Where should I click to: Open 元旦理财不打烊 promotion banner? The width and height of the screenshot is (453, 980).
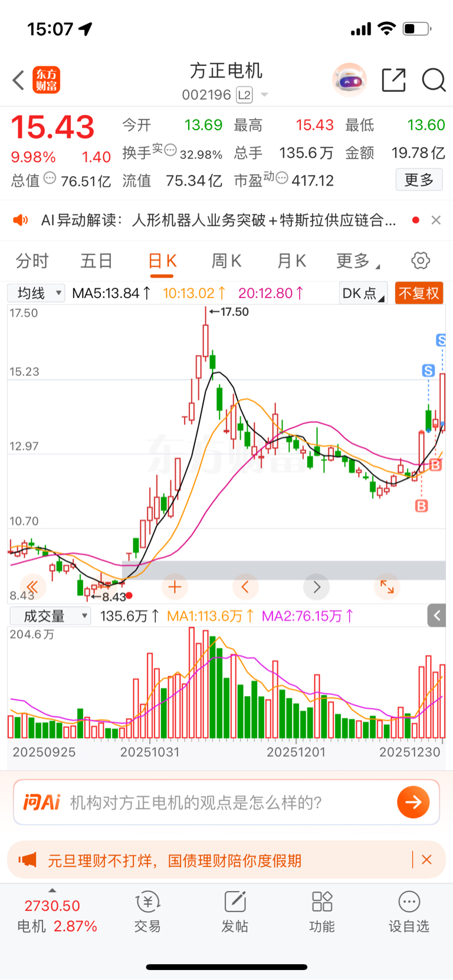(x=226, y=860)
